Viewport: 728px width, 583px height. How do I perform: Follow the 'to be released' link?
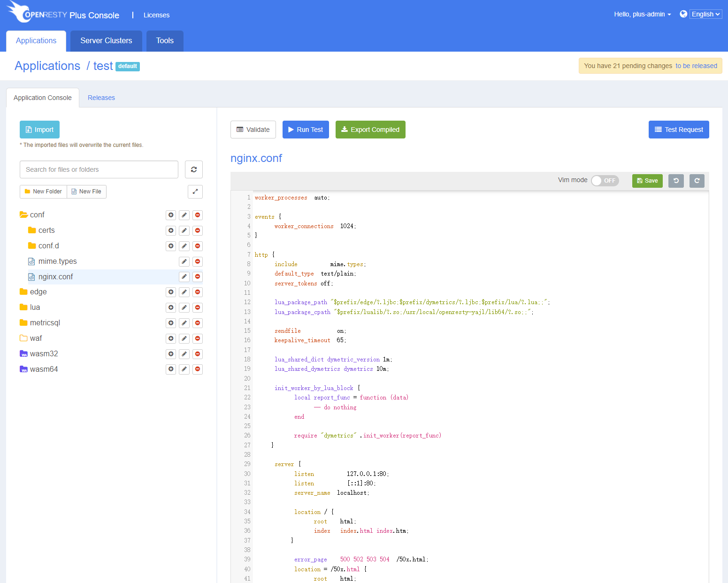click(696, 66)
